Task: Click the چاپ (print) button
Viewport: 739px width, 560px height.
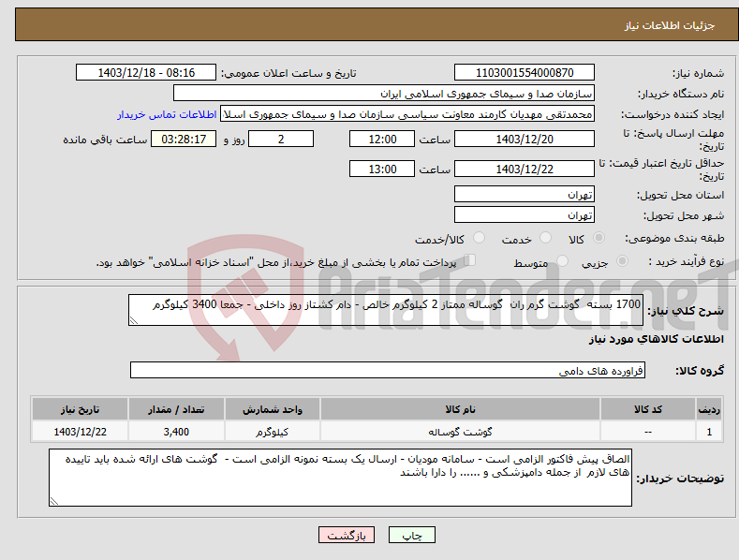Action: click(411, 536)
